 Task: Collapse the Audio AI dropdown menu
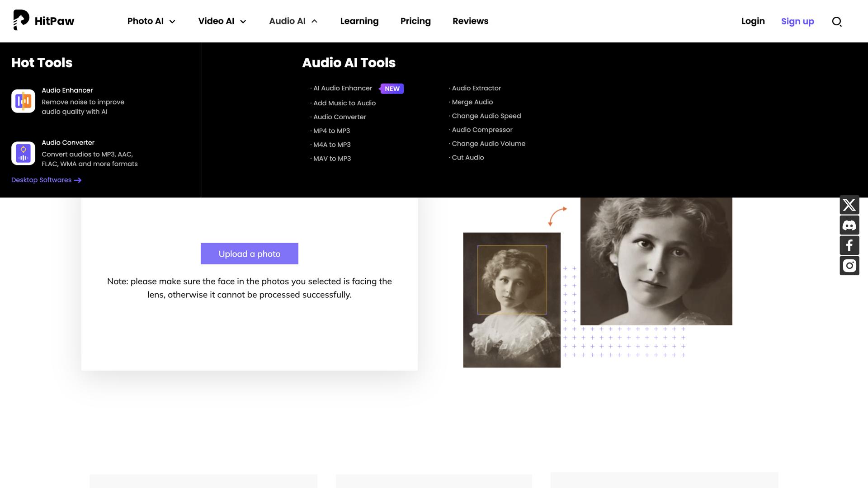(x=292, y=21)
